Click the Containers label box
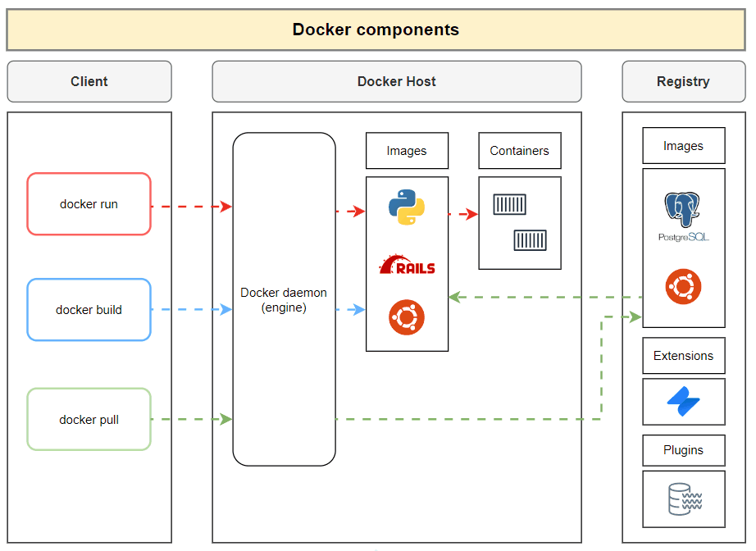Viewport: 756px width, 551px height. (520, 151)
